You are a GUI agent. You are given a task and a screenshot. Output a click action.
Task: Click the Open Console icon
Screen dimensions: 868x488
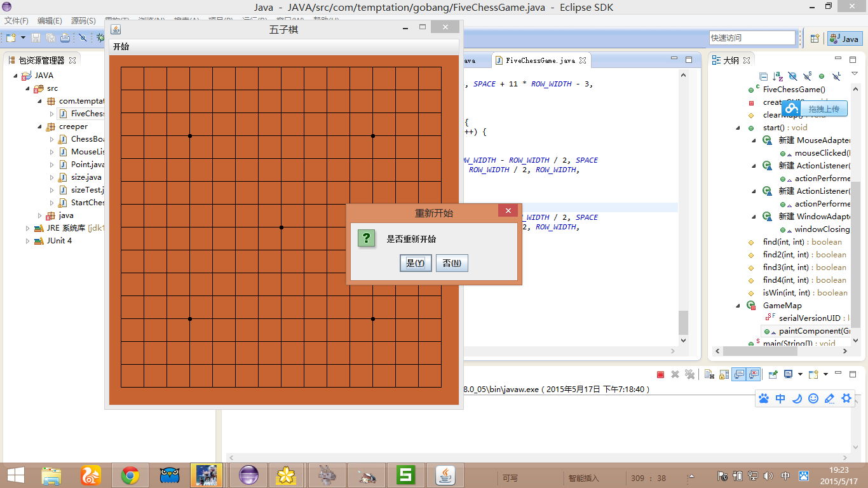coord(814,375)
